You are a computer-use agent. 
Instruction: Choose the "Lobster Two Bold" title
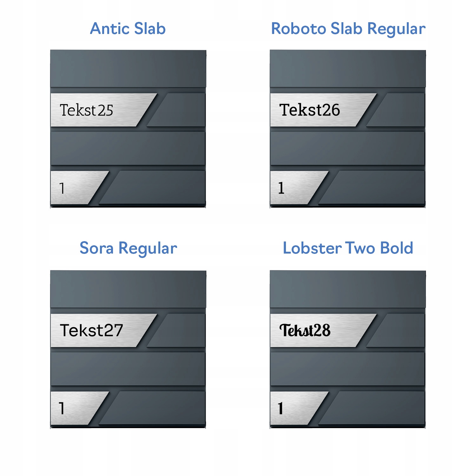(348, 248)
